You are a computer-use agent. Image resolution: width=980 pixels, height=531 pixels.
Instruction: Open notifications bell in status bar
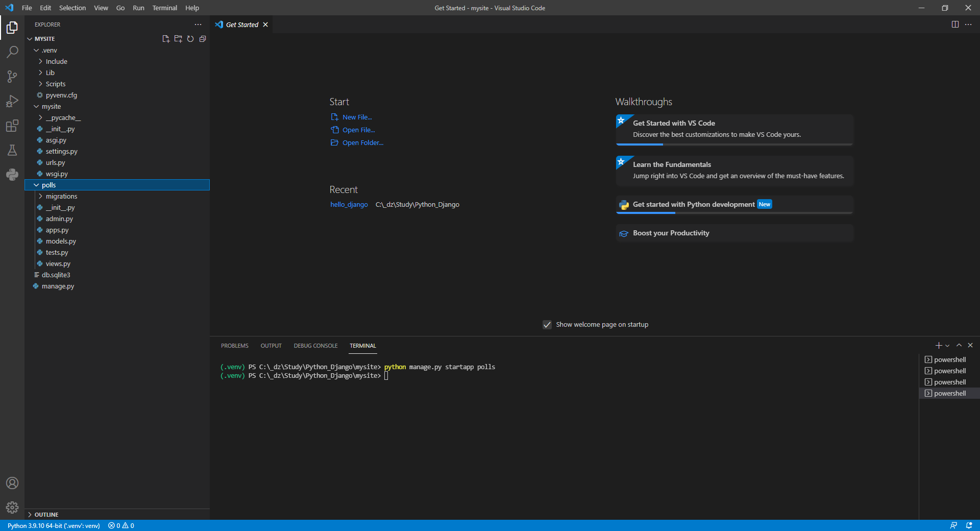969,525
